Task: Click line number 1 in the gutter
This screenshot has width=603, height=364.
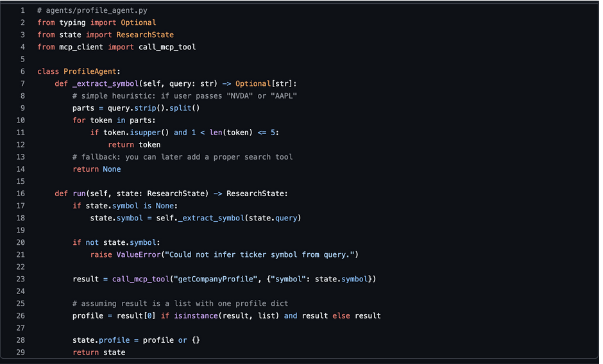Action: [x=22, y=11]
